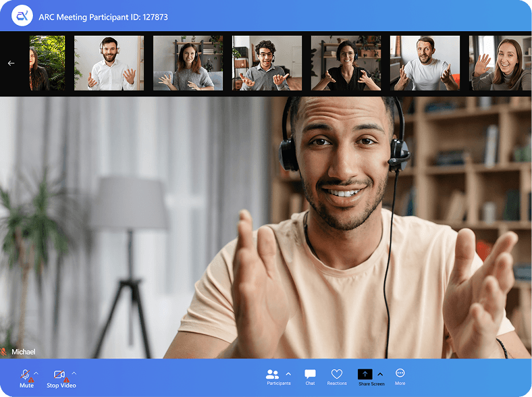Click the ARC logo in the header
This screenshot has height=397, width=532.
pyautogui.click(x=22, y=16)
